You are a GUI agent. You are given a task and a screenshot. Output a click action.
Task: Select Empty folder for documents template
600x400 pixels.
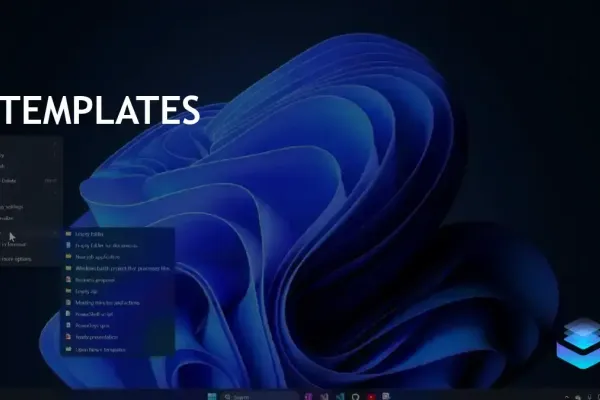point(117,245)
